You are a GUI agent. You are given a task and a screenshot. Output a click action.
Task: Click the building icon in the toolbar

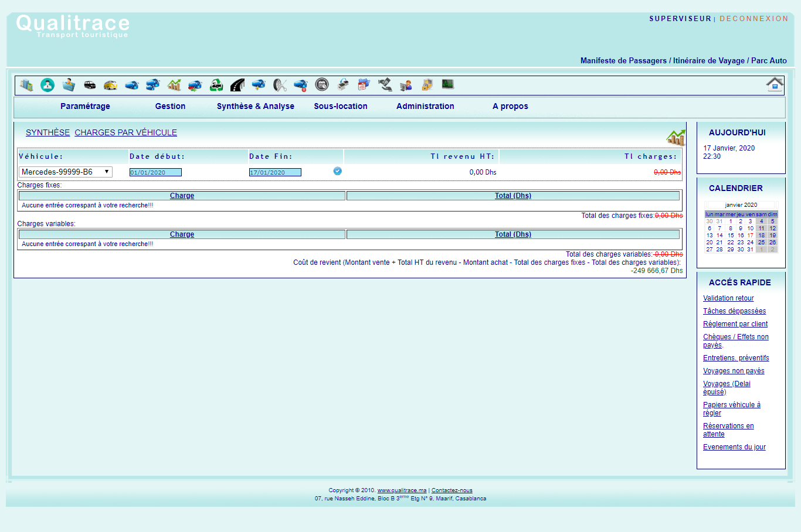(x=26, y=85)
